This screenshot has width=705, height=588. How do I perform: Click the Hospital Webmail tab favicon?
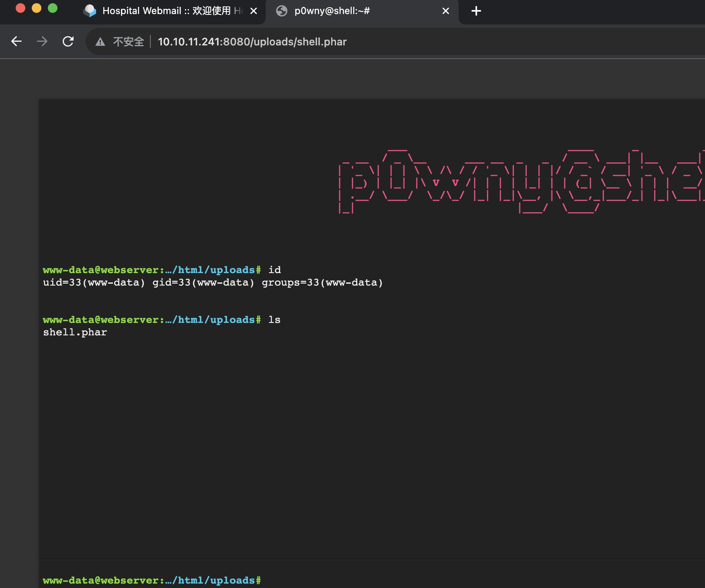click(x=90, y=11)
